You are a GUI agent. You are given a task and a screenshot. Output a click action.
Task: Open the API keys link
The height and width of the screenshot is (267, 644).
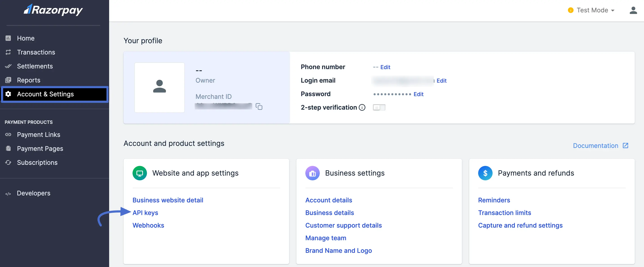[145, 213]
